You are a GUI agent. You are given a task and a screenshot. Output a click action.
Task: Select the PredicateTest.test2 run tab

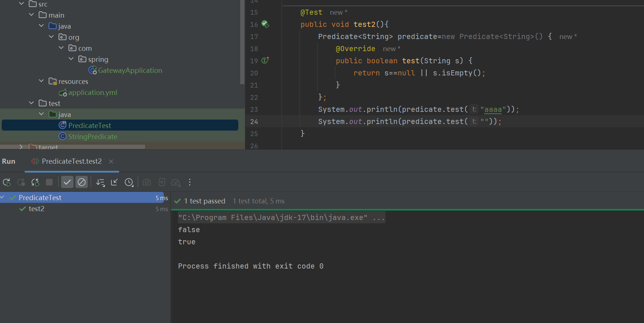(72, 161)
